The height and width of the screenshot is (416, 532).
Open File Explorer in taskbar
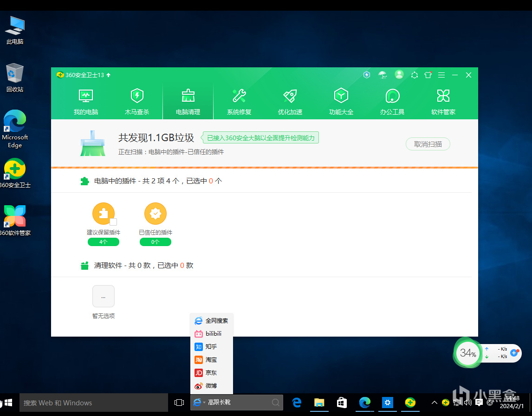pyautogui.click(x=319, y=403)
